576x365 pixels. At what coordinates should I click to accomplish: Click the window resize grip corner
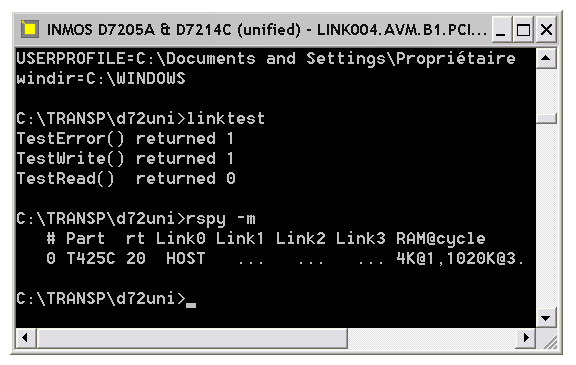tap(547, 338)
